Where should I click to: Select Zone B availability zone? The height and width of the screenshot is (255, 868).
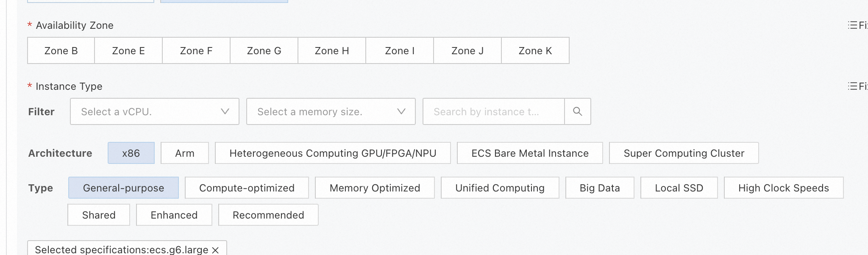click(x=61, y=51)
